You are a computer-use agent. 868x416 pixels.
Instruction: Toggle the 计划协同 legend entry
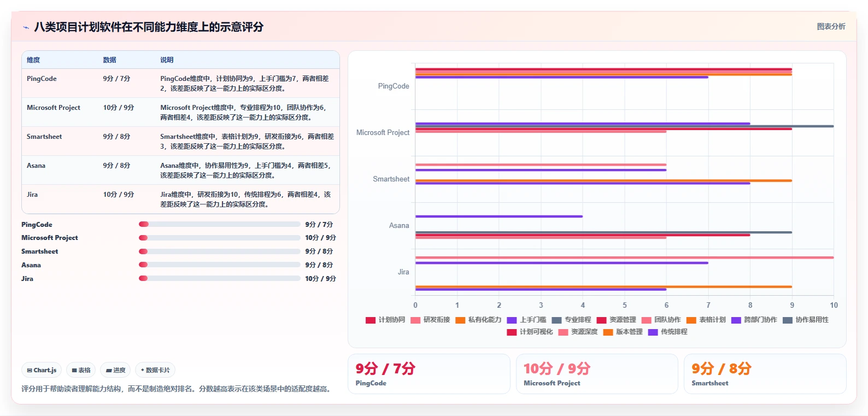click(385, 320)
